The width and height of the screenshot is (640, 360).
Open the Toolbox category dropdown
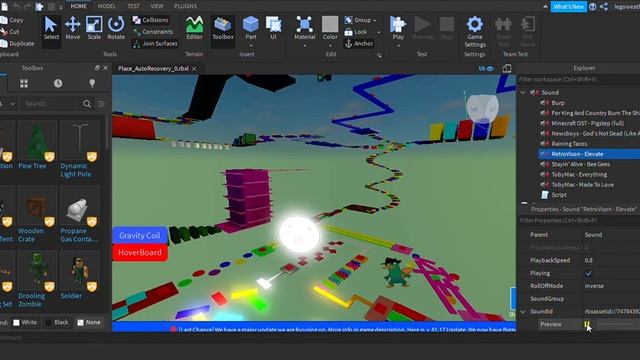[x=8, y=104]
